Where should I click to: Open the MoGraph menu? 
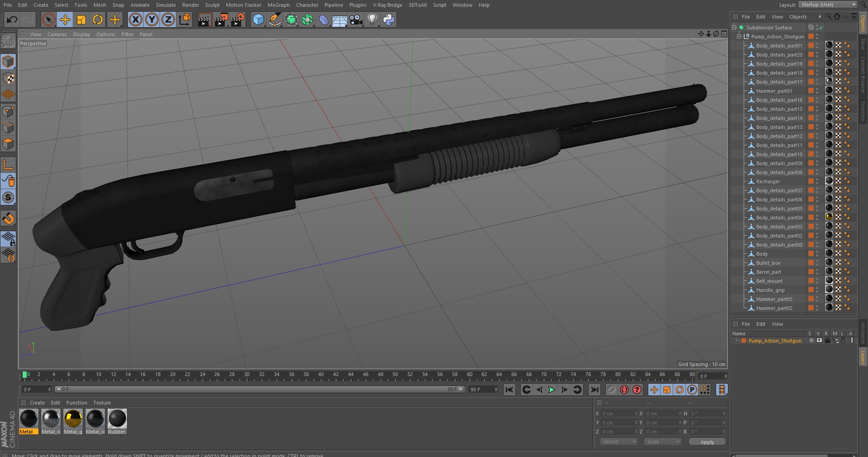[278, 5]
